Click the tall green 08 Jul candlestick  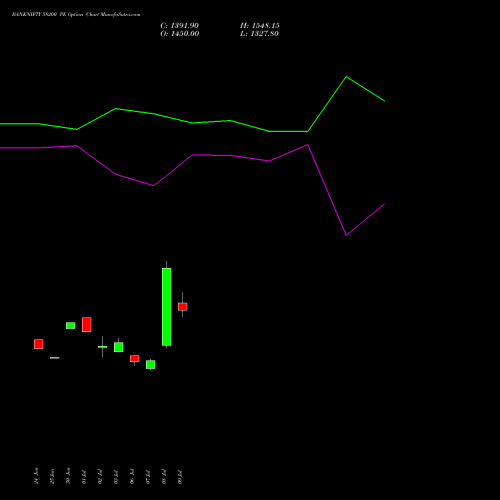click(x=167, y=307)
